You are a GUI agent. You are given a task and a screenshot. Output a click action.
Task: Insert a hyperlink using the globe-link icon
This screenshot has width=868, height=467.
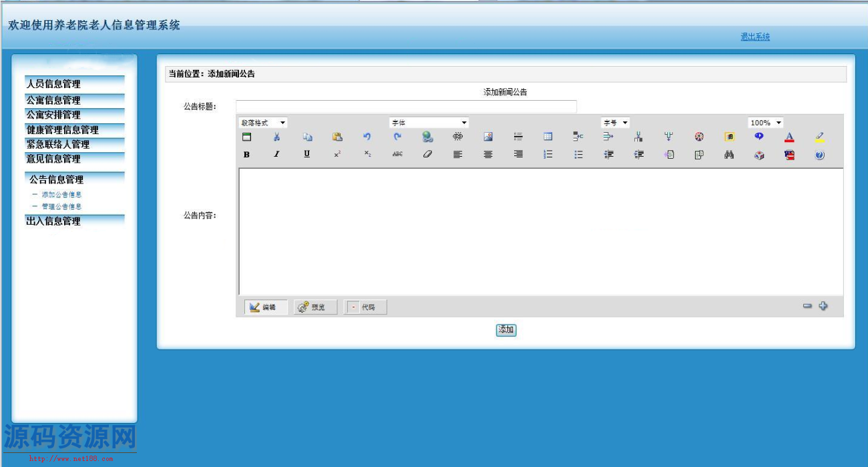click(427, 137)
